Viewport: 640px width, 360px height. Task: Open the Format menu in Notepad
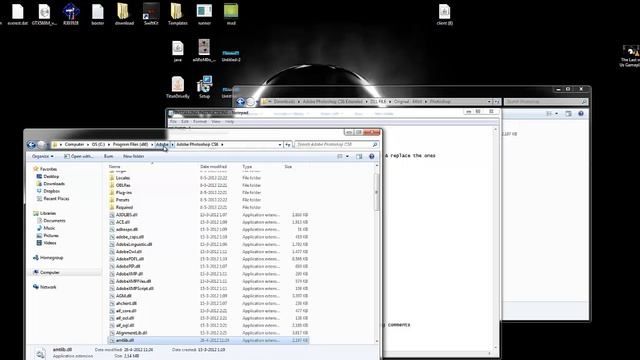click(x=200, y=122)
